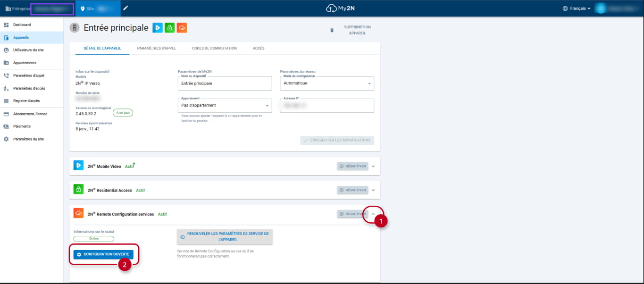This screenshot has height=284, width=644.
Task: Switch to Codes de commutation tab
Action: click(x=214, y=48)
